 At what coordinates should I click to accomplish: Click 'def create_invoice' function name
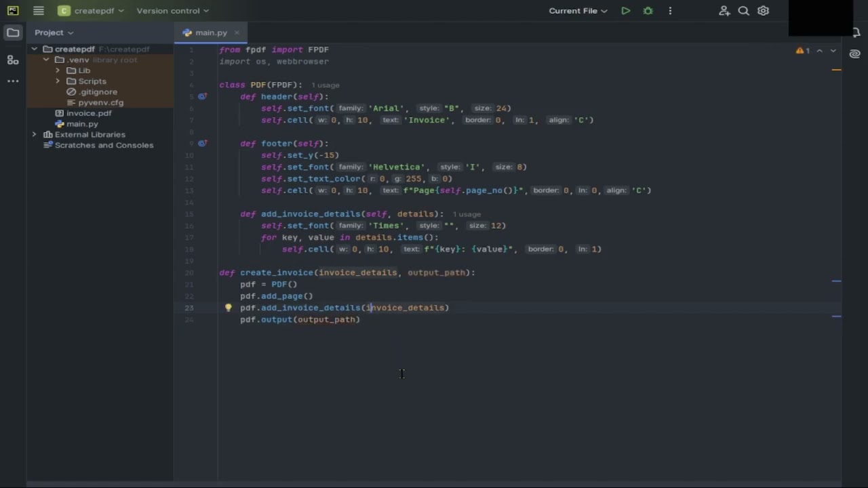(276, 272)
